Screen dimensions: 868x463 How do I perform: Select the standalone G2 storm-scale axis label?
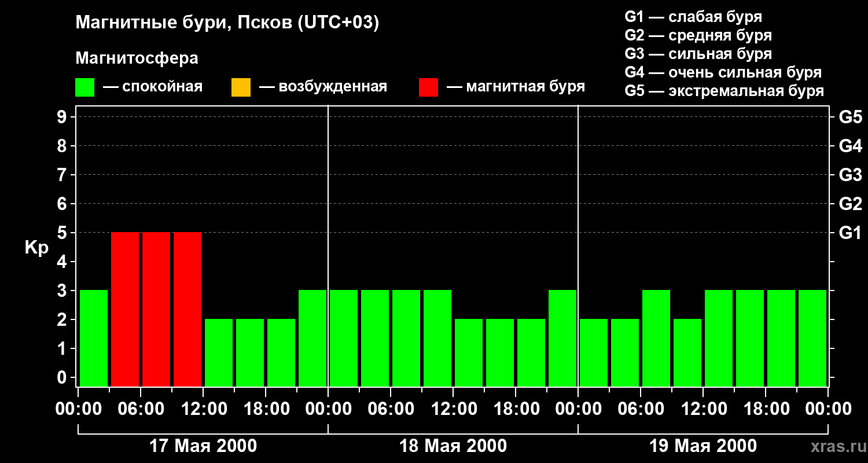(x=850, y=204)
